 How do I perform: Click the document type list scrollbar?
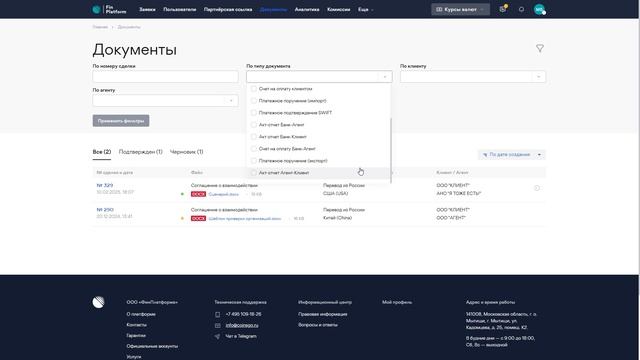[x=391, y=151]
